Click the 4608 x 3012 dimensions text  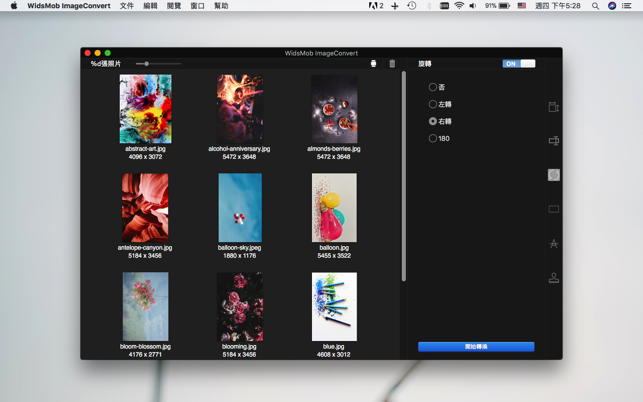[x=333, y=354]
